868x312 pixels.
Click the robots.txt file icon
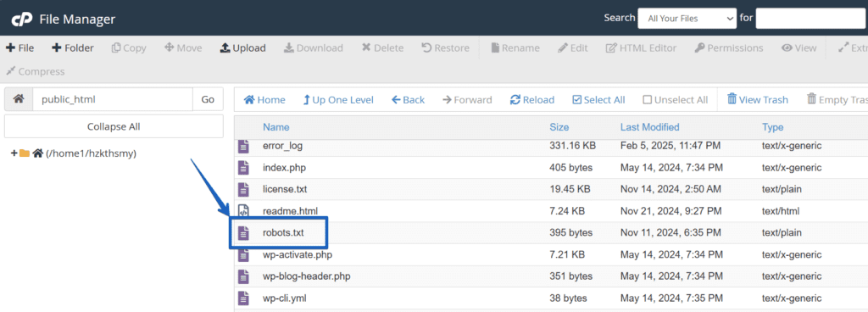[243, 233]
